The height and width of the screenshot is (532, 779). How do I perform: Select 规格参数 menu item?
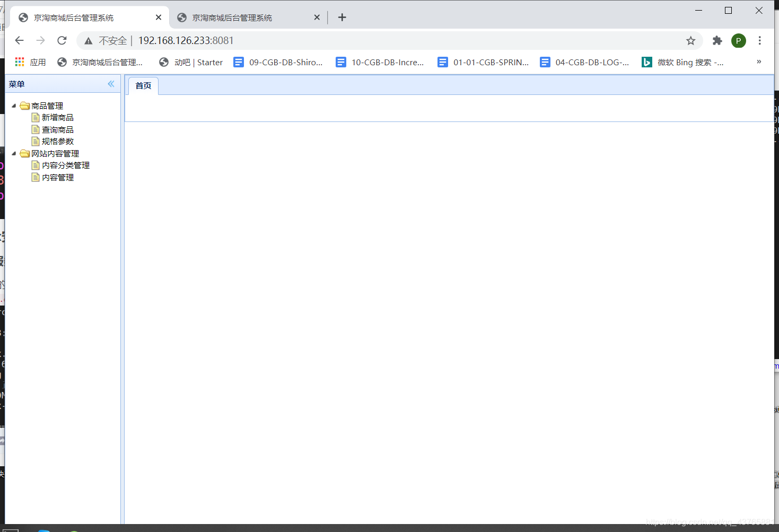58,141
